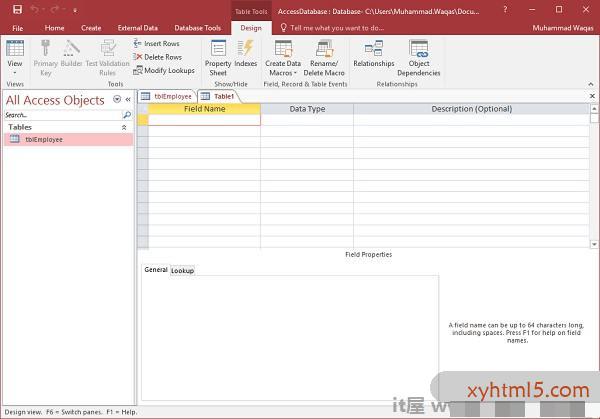Click the View datasheet icon
Viewport: 600px width, 419px height.
coord(15,49)
